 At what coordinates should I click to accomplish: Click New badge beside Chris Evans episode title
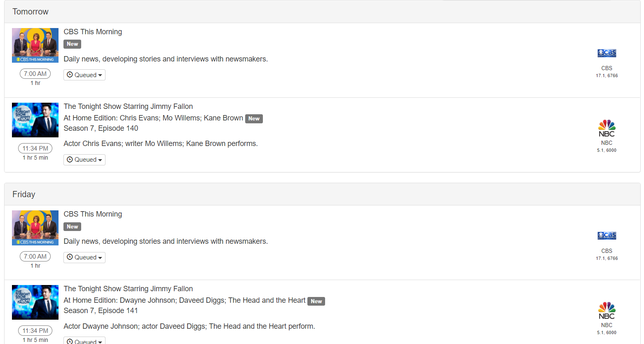[x=254, y=119]
